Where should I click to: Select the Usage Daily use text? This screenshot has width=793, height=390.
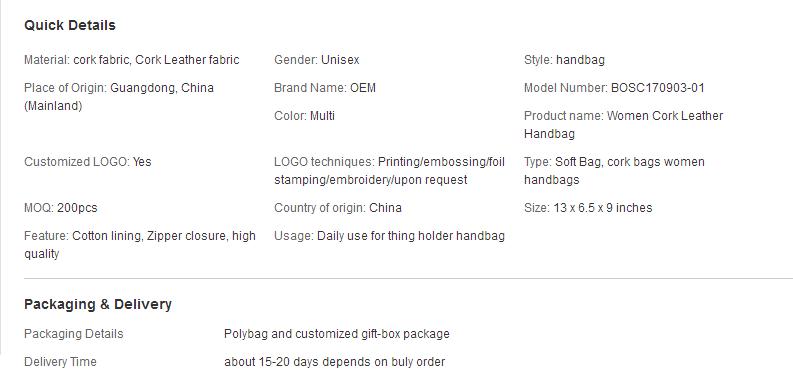click(389, 236)
